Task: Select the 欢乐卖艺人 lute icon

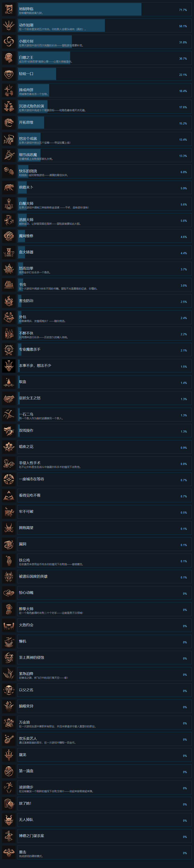Action: coord(9,739)
